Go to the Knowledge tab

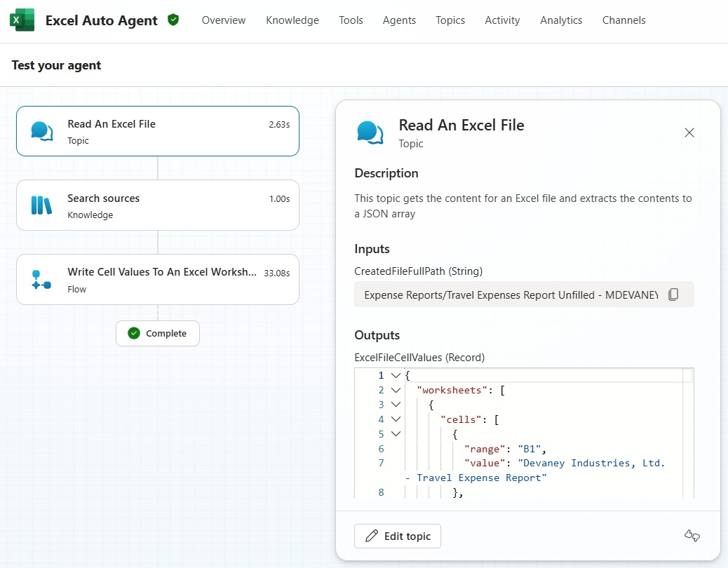tap(292, 20)
